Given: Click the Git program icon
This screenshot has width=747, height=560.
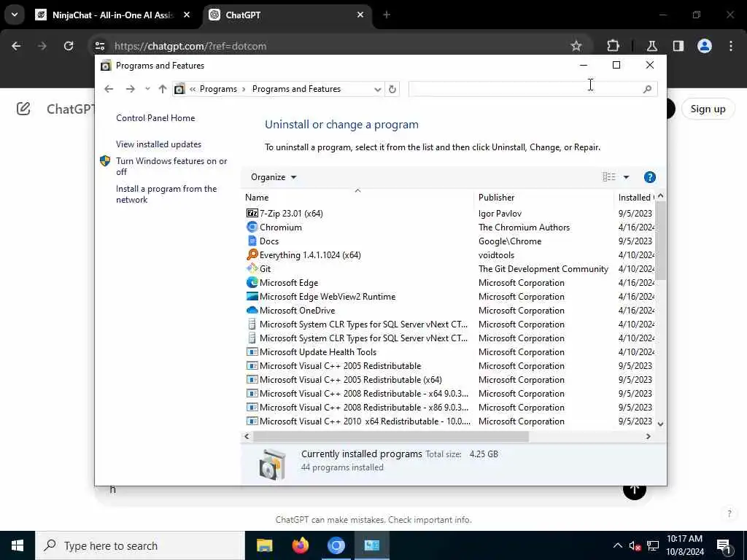Looking at the screenshot, I should point(252,268).
